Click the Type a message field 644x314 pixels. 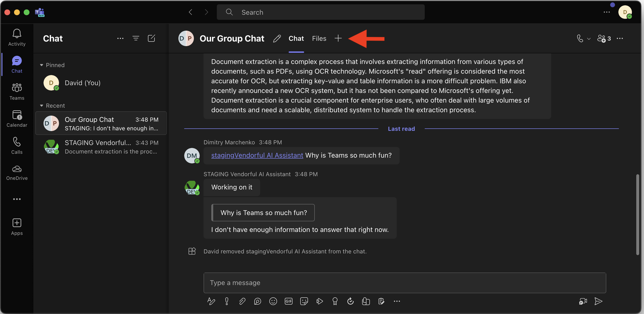pos(404,283)
